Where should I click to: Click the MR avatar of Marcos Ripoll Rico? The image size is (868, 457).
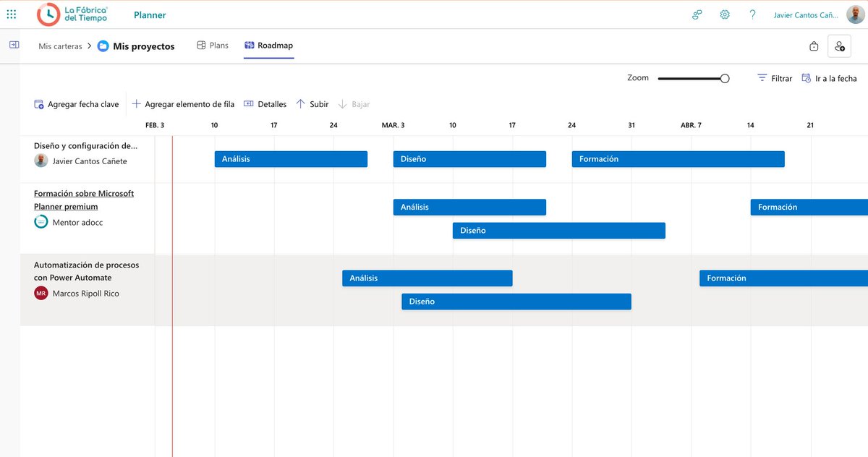[x=41, y=294]
